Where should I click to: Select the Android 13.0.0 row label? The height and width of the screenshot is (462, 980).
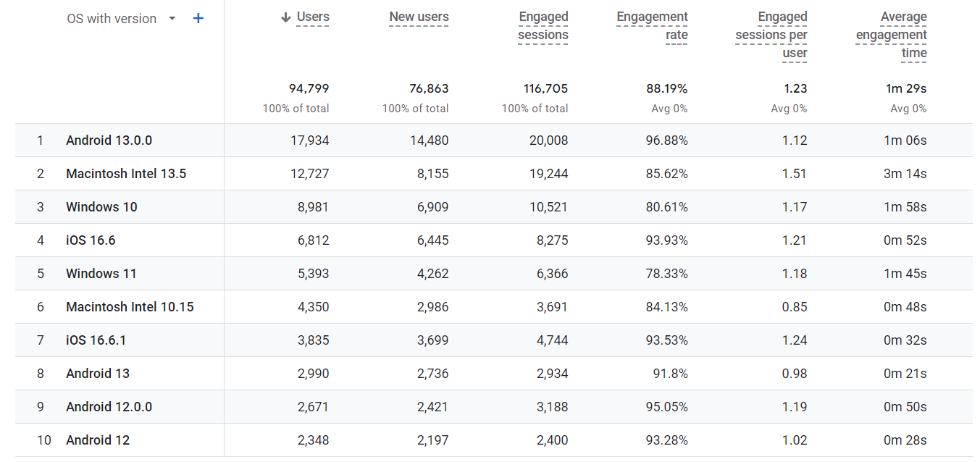(109, 140)
